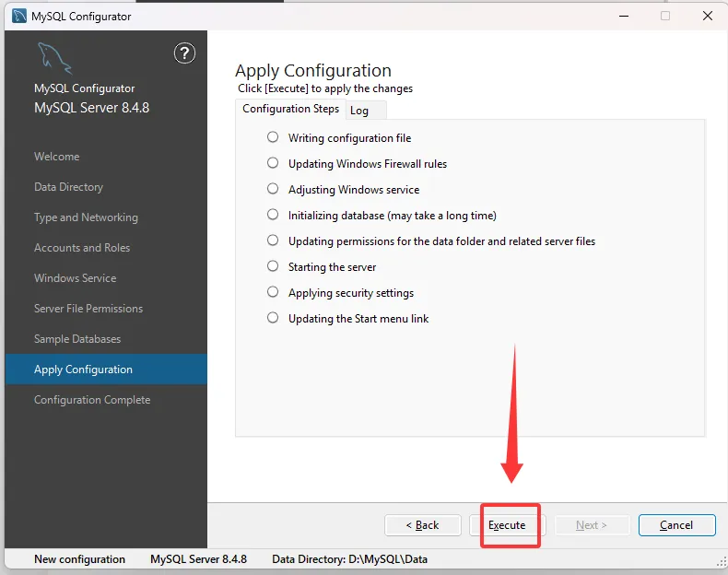728x575 pixels.
Task: Click the Back button
Action: 423,525
